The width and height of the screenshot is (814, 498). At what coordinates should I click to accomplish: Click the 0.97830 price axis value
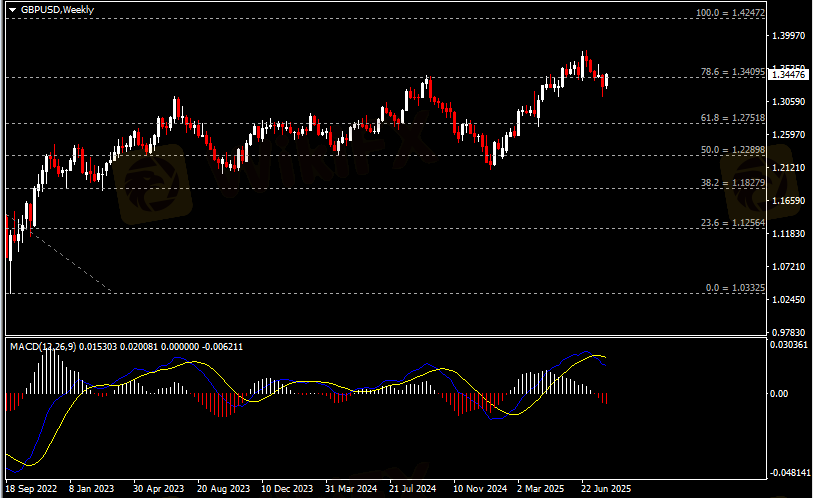(789, 332)
